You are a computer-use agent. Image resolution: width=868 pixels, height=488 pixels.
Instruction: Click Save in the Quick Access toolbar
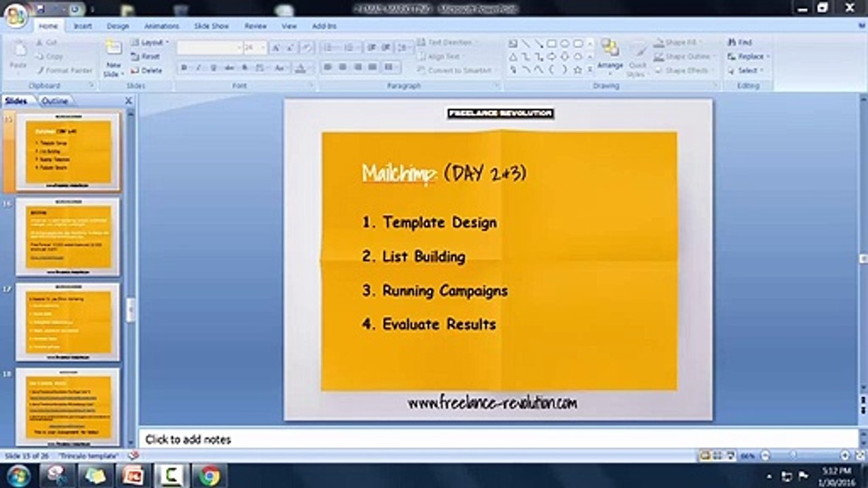pyautogui.click(x=41, y=9)
